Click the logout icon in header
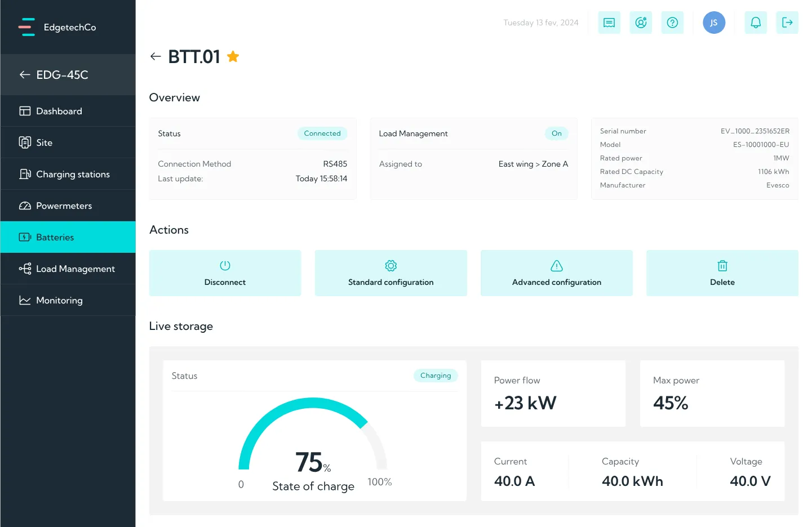 click(787, 23)
